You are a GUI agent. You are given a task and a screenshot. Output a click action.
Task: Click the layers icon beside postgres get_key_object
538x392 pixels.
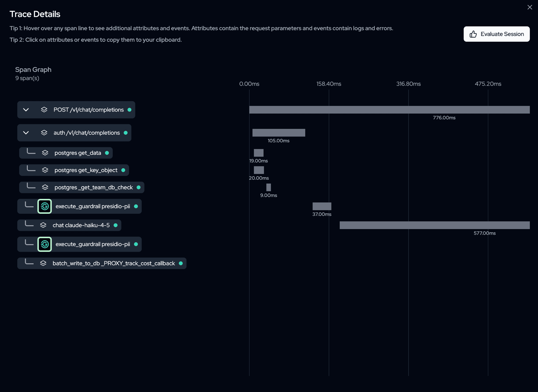45,170
